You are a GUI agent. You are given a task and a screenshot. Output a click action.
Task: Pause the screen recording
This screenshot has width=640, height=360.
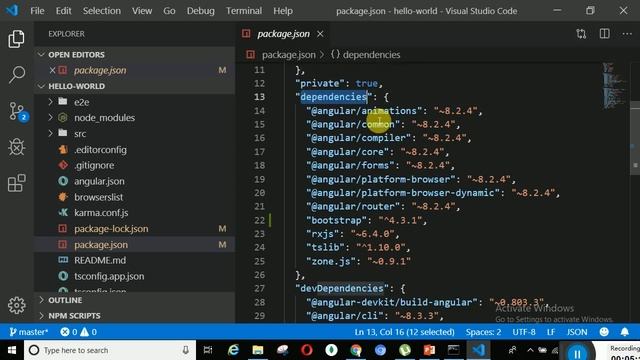click(577, 353)
